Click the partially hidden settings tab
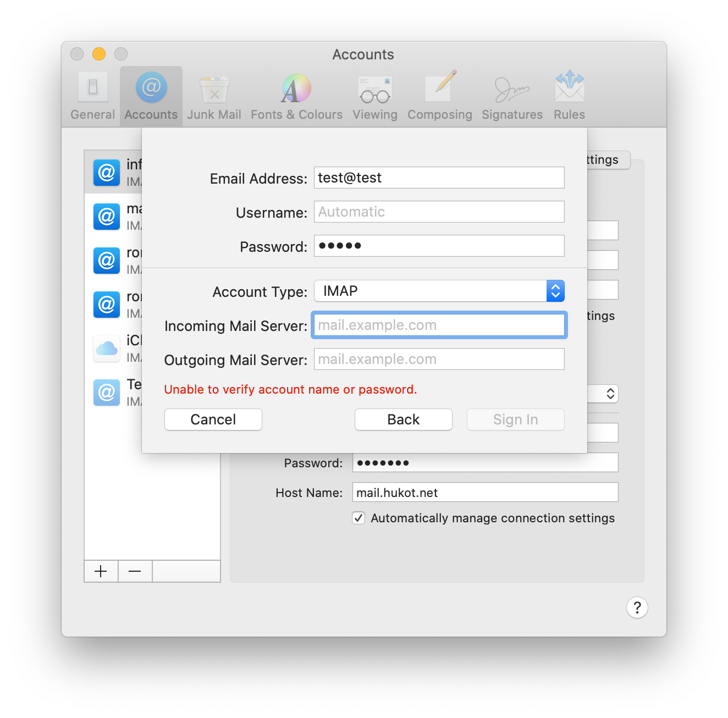The height and width of the screenshot is (718, 728). (608, 160)
